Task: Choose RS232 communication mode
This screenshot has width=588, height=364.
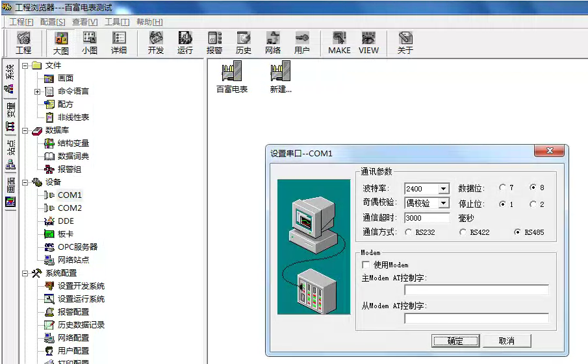Action: point(409,232)
